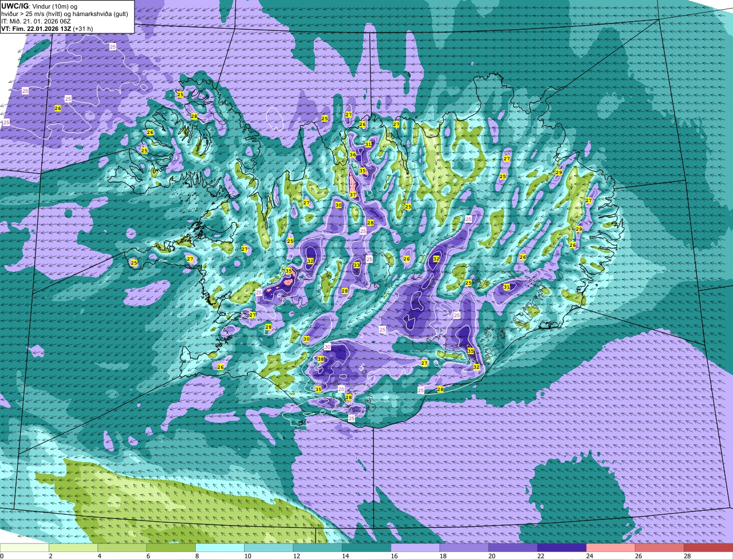Click the 16–18 m/s lavender legend swatch
733x560 pixels.
[x=415, y=548]
